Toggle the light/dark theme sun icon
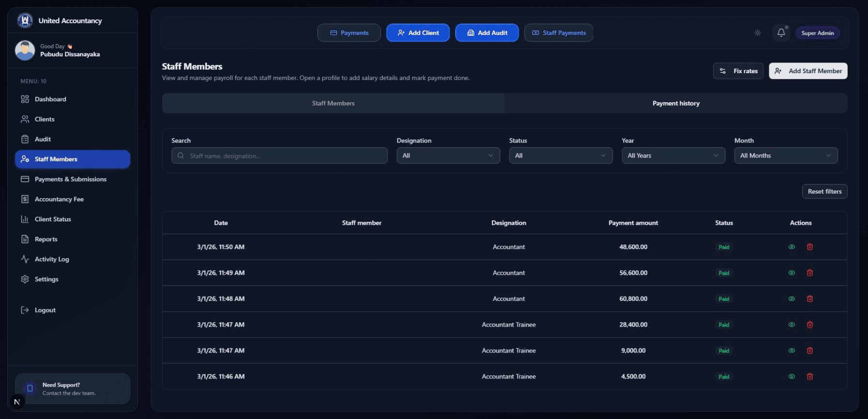The height and width of the screenshot is (419, 868). (758, 33)
